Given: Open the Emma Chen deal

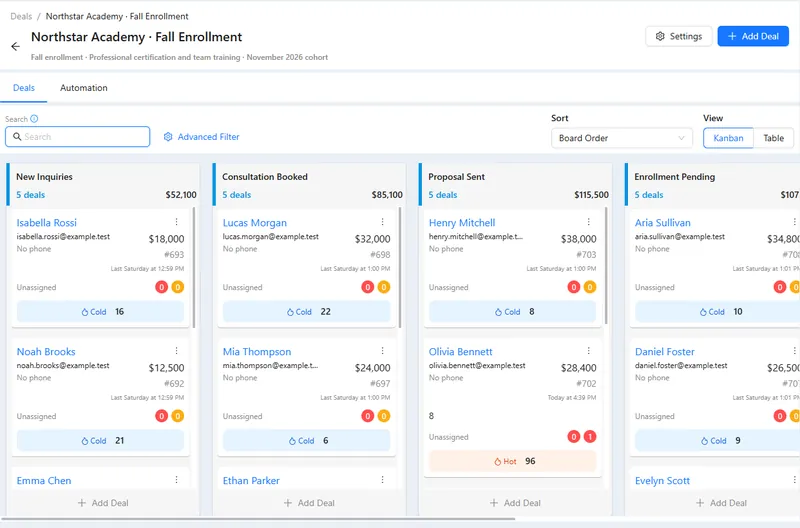Looking at the screenshot, I should (44, 481).
